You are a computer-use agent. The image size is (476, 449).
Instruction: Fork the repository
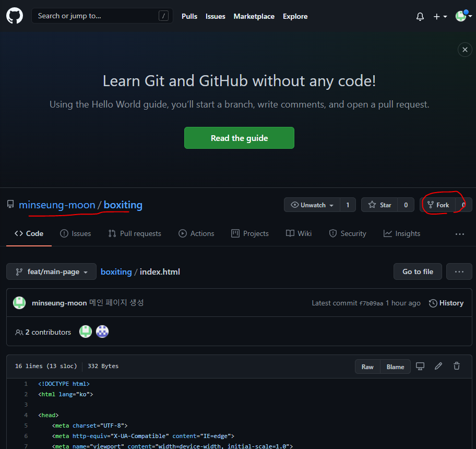click(438, 205)
